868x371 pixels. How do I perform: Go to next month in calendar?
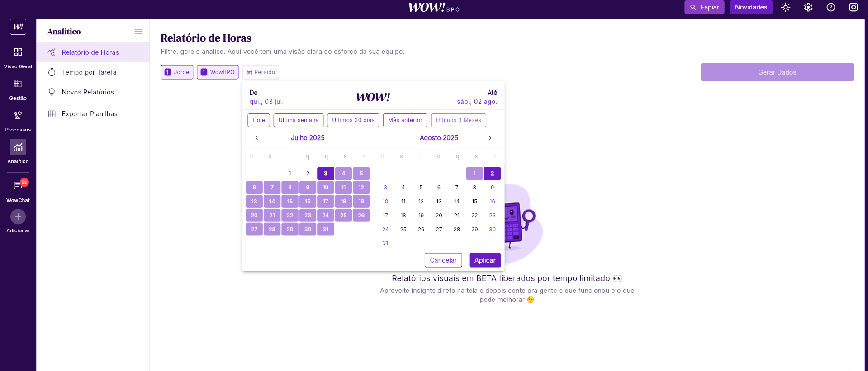tap(490, 138)
